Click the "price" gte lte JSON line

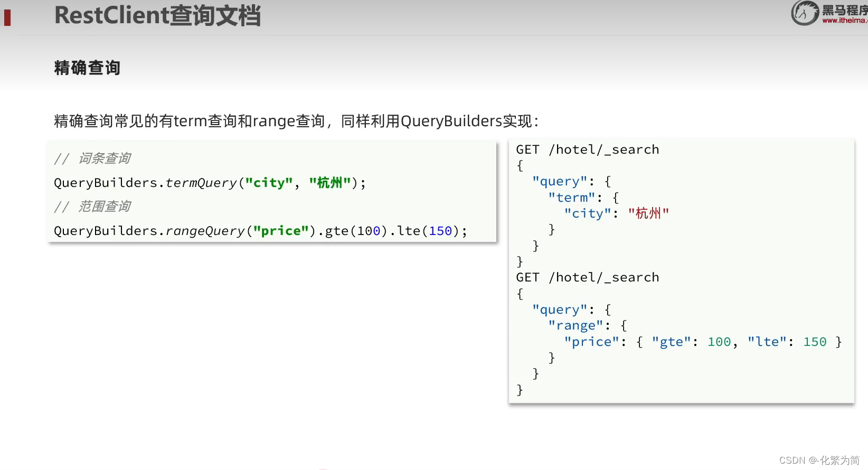(x=703, y=342)
